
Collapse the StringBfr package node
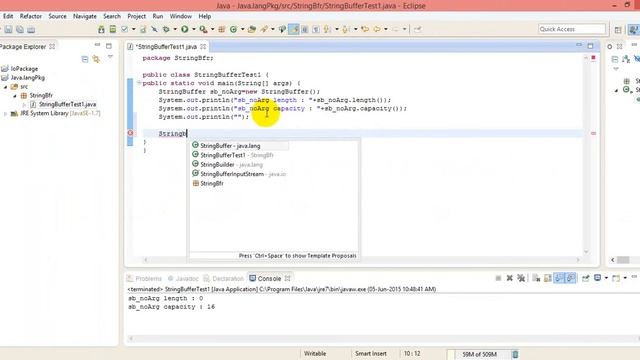click(x=15, y=96)
